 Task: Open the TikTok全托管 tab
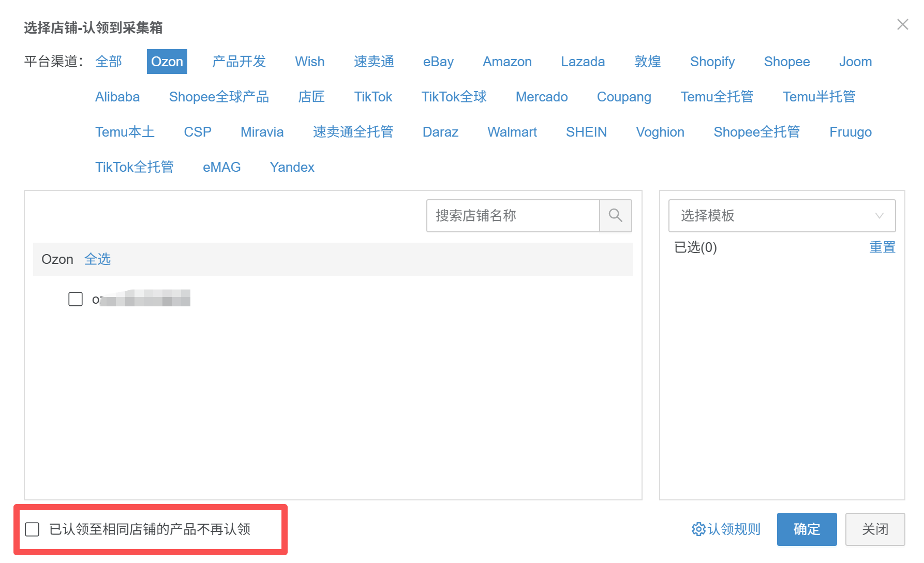click(x=135, y=167)
